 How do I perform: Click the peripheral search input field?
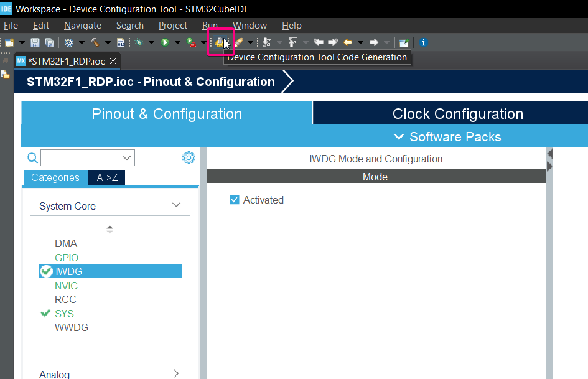87,158
